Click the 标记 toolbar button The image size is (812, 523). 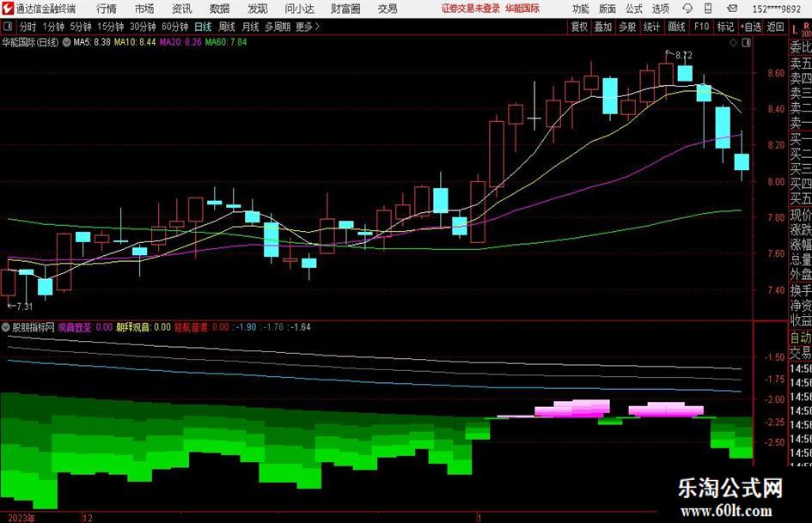pos(725,27)
